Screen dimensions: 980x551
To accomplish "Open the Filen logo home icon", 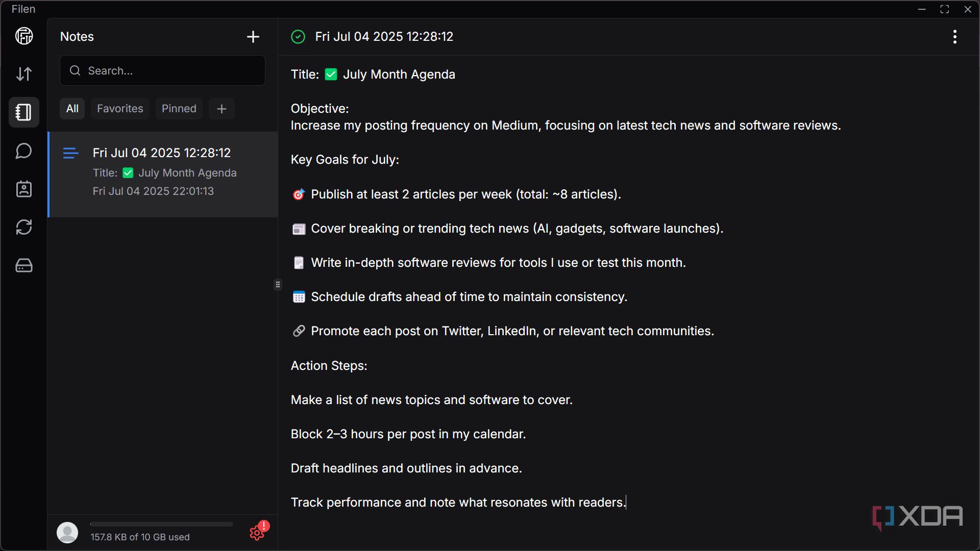I will [x=24, y=36].
